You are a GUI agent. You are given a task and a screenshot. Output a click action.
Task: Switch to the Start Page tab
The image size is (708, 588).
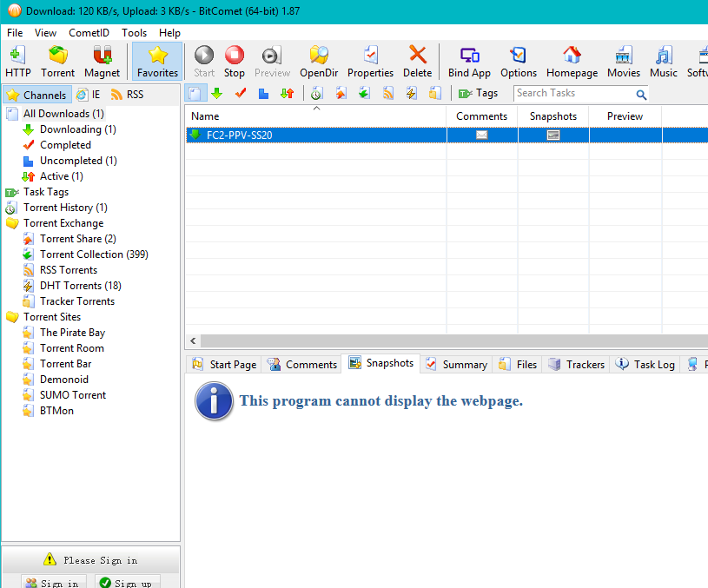click(x=224, y=365)
